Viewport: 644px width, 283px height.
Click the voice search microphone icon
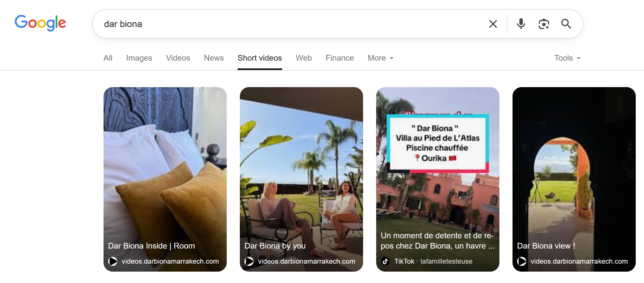[521, 24]
